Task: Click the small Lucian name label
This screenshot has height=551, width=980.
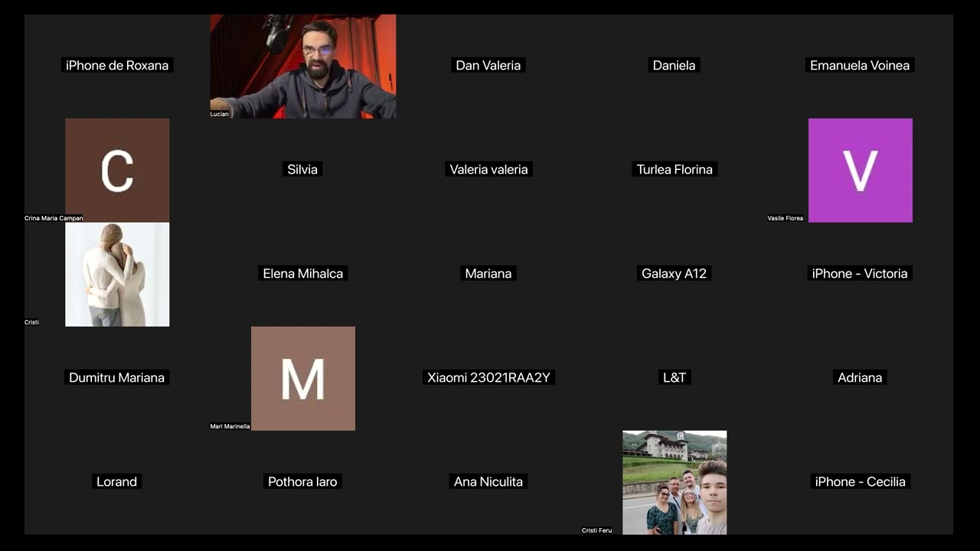Action: point(220,114)
